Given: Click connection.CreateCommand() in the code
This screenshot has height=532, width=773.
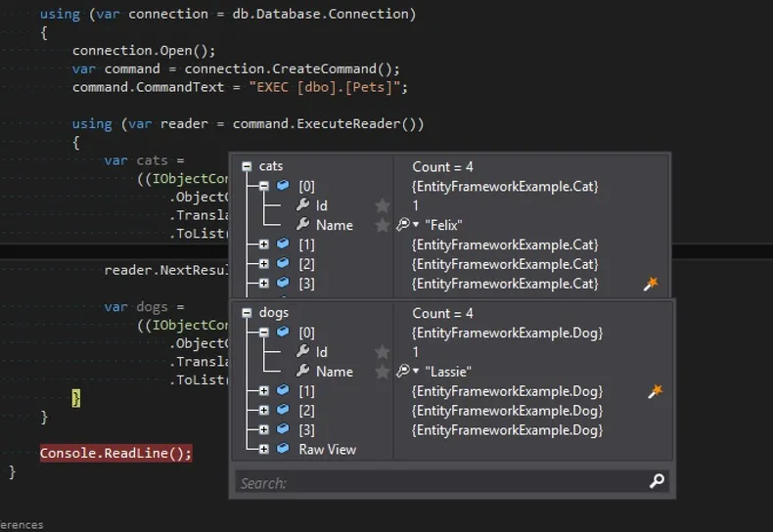Looking at the screenshot, I should click(x=289, y=69).
